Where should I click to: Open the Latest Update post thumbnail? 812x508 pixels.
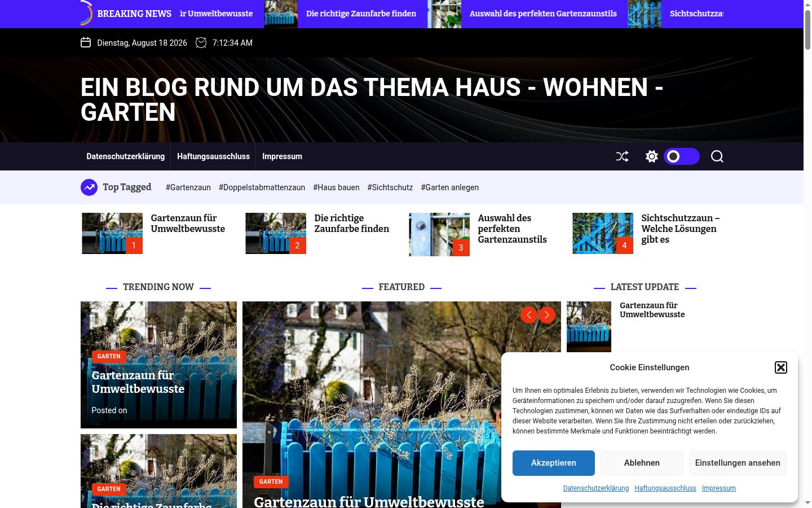click(x=589, y=327)
